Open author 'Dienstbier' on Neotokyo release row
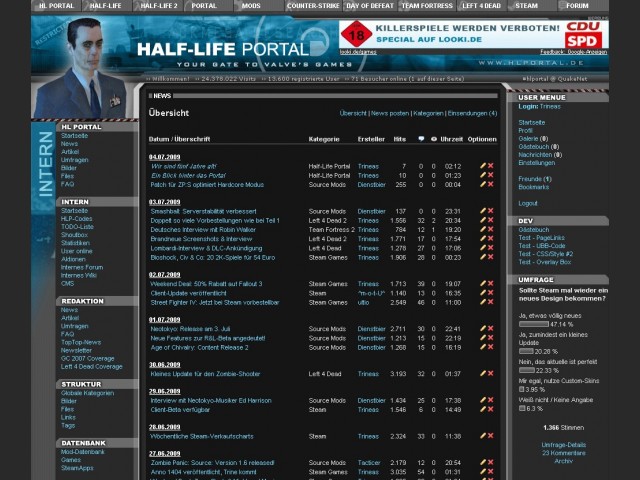Viewport: 640px width, 480px height. [x=371, y=329]
